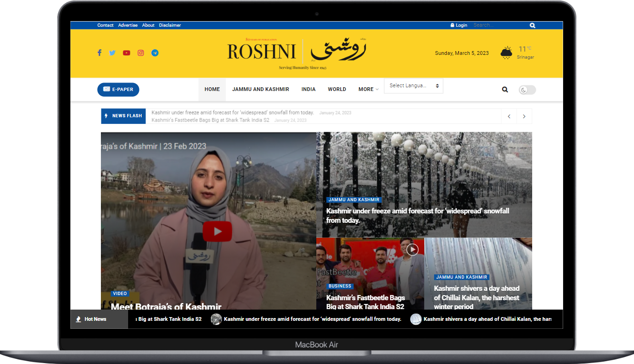Click the 11°C temperature reading

click(525, 49)
